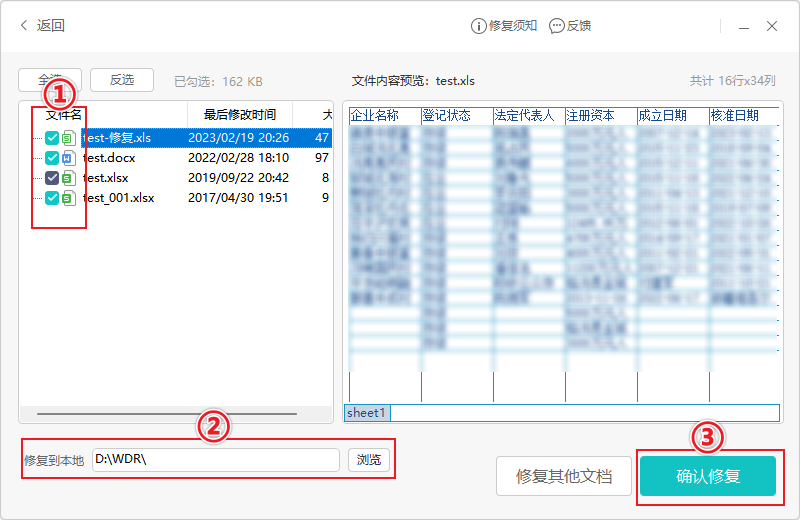800x520 pixels.
Task: Click the 修复到本地 path field
Action: click(215, 460)
